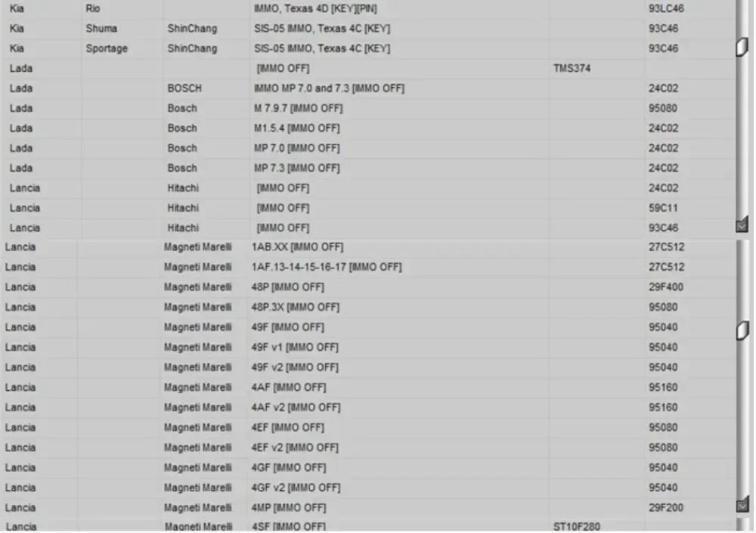Select the Kia Shuma ShinChang row

point(368,29)
